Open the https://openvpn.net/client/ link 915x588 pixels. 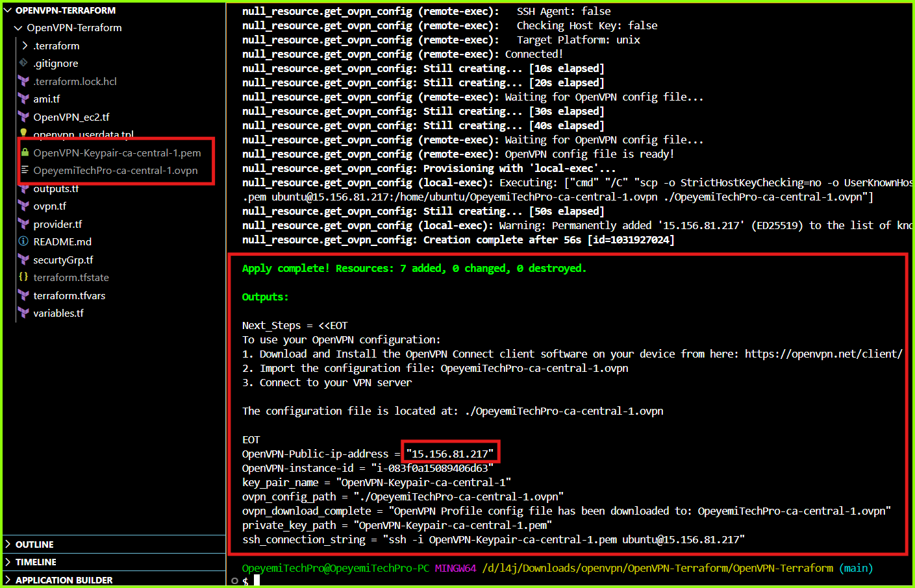tap(823, 354)
